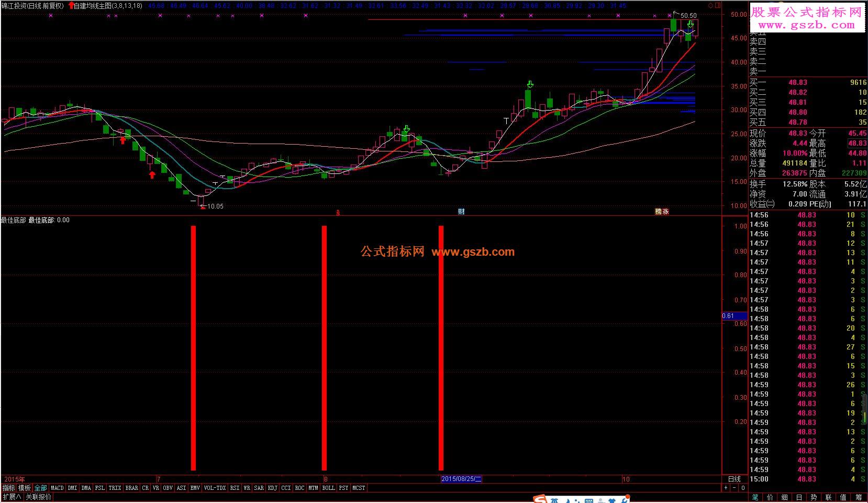This screenshot has height=503, width=868.
Task: Open the 筹 chips tab
Action: point(859,497)
